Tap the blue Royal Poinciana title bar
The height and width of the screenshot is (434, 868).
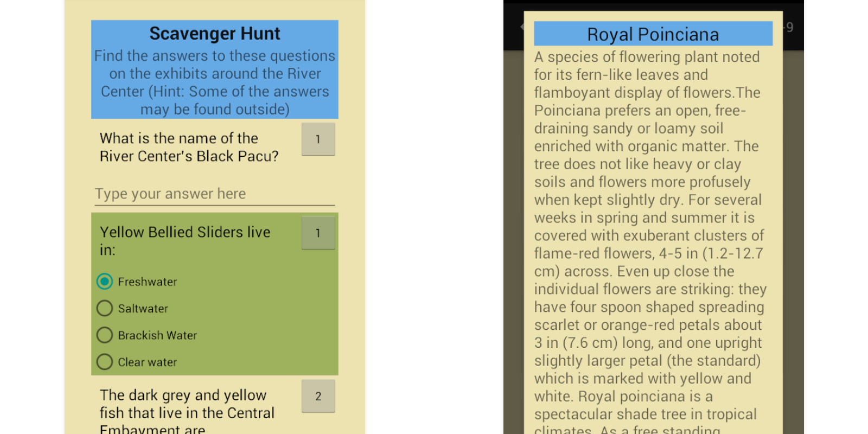(653, 34)
